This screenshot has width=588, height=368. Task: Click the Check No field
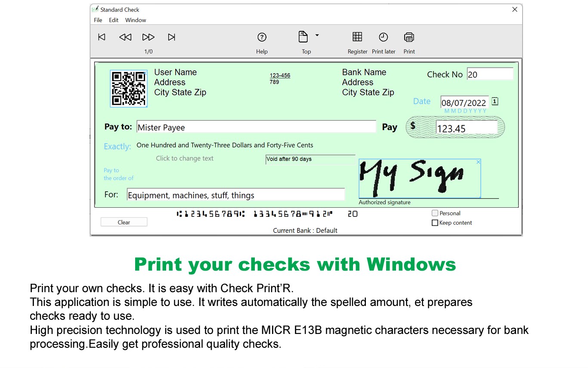(x=490, y=74)
